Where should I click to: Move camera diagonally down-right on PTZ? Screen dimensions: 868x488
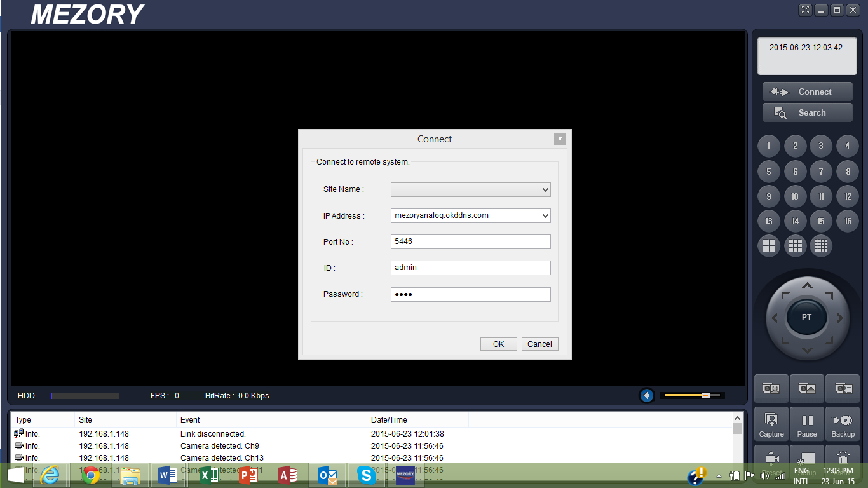(x=828, y=339)
